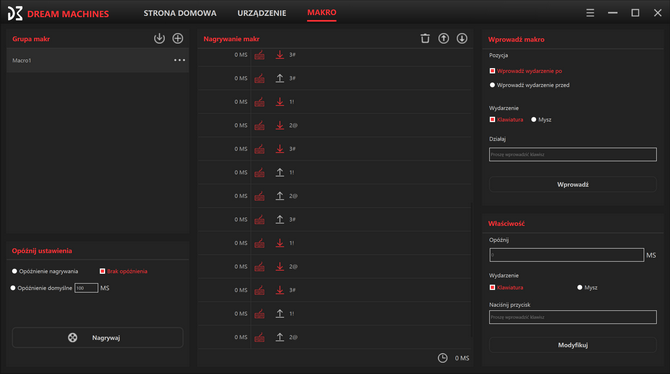Open the hamburger menu icon
Image resolution: width=670 pixels, height=374 pixels.
pyautogui.click(x=590, y=13)
